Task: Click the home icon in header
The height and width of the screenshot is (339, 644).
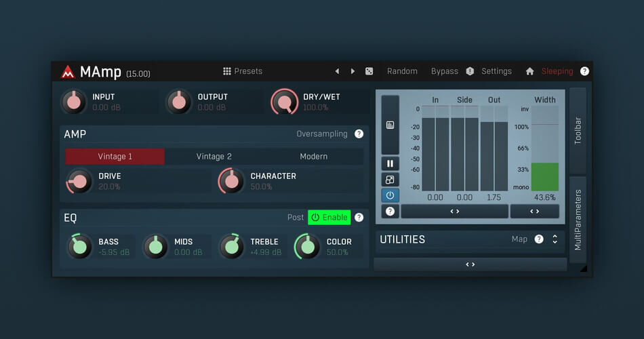Action: (x=529, y=71)
